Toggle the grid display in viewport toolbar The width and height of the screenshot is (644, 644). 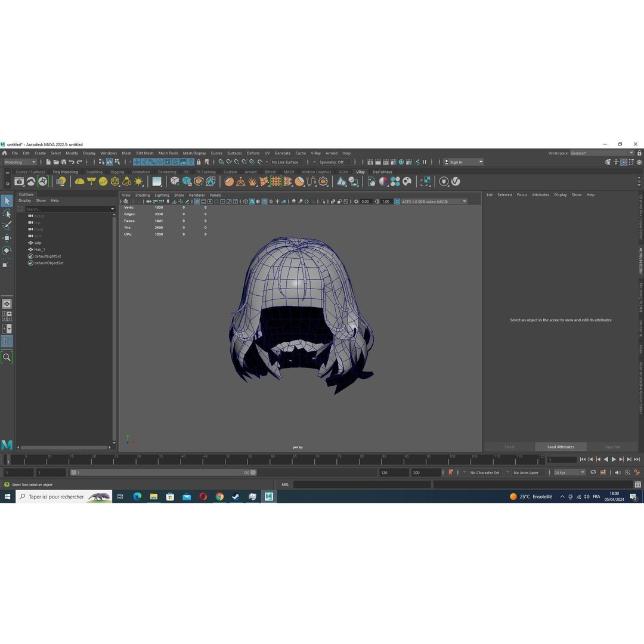click(197, 202)
